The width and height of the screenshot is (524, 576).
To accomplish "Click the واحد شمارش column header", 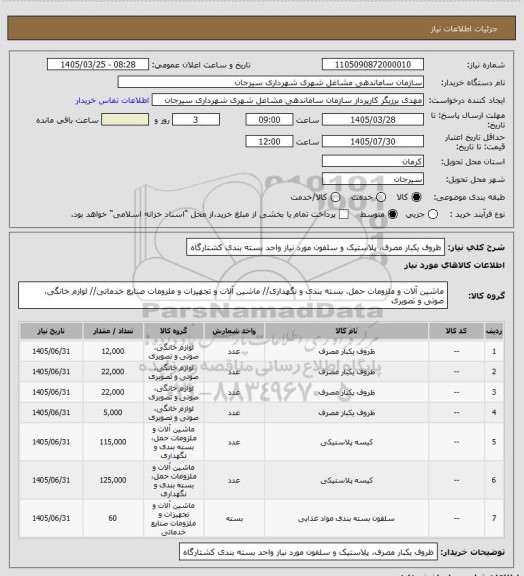I will click(234, 331).
